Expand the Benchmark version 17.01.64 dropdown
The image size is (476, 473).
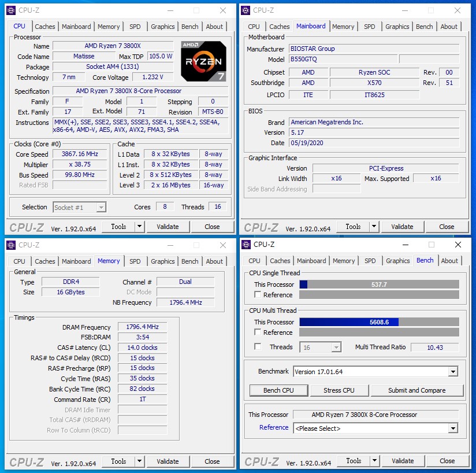tap(453, 372)
